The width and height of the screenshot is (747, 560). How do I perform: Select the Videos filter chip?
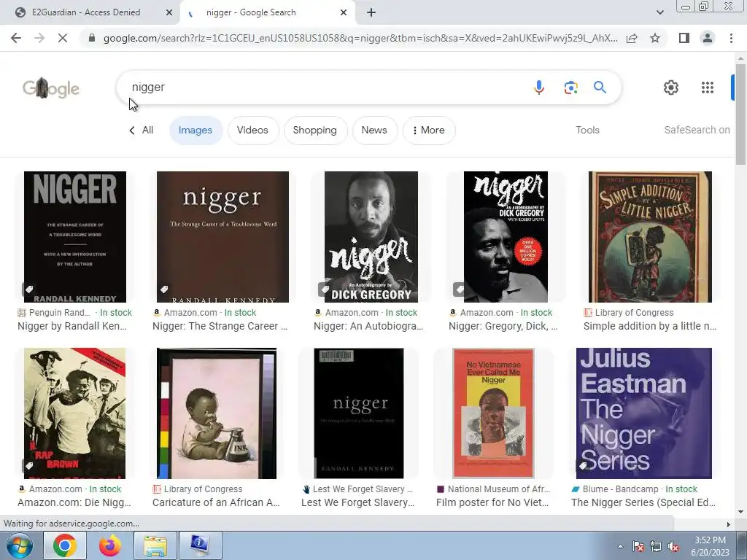(x=252, y=130)
